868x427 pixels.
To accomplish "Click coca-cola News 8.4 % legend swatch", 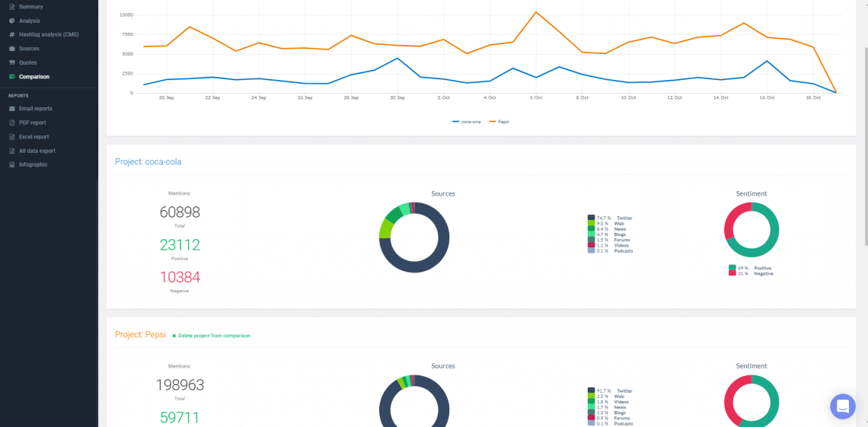I will click(x=591, y=228).
